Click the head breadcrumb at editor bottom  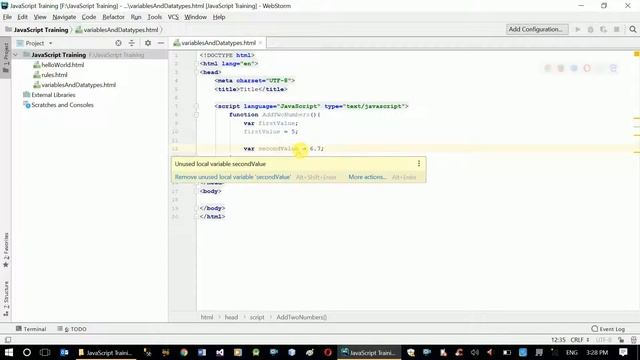pyautogui.click(x=231, y=317)
